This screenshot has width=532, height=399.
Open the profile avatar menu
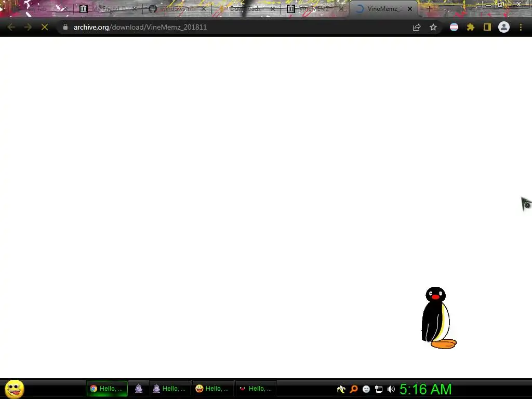504,27
